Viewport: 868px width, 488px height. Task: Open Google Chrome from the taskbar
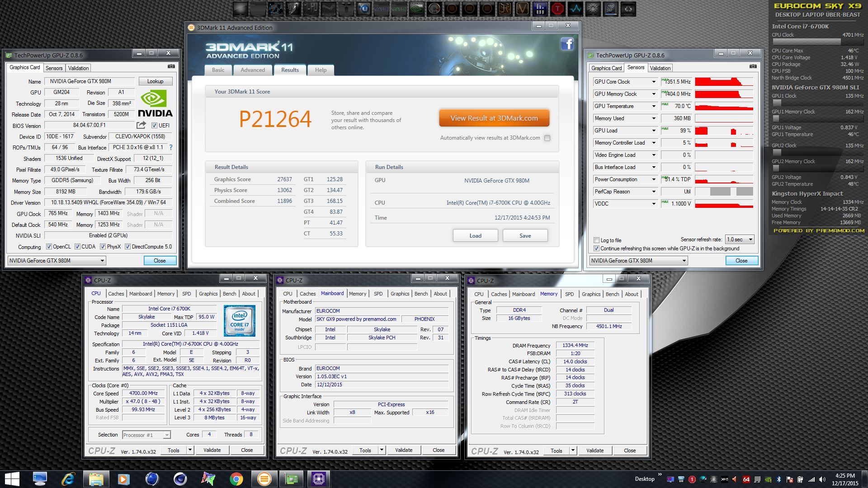click(236, 479)
